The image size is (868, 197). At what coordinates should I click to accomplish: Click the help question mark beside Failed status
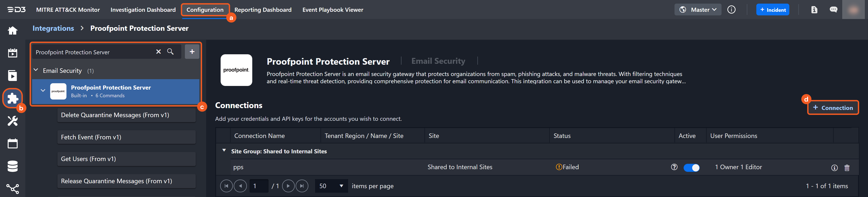point(674,167)
